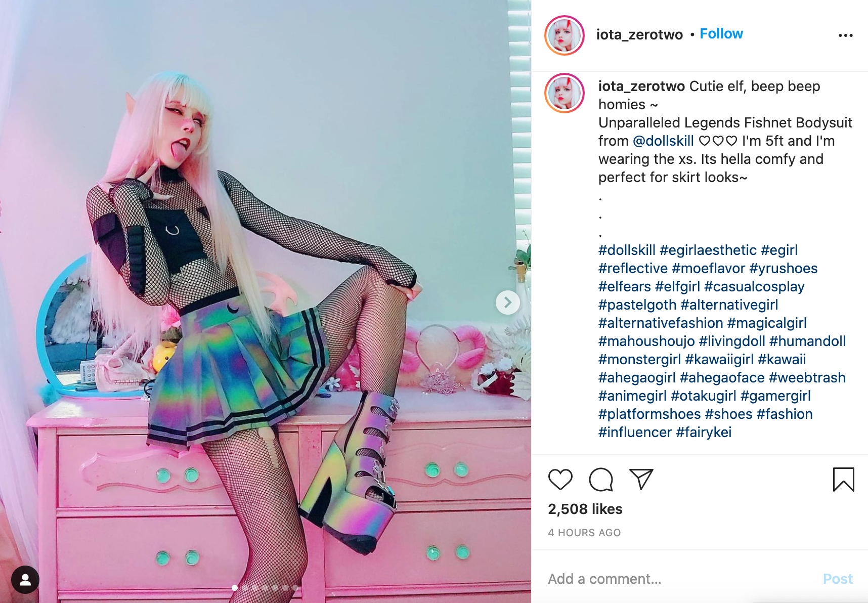This screenshot has height=603, width=868.
Task: Open more options three-dot menu
Action: point(845,35)
